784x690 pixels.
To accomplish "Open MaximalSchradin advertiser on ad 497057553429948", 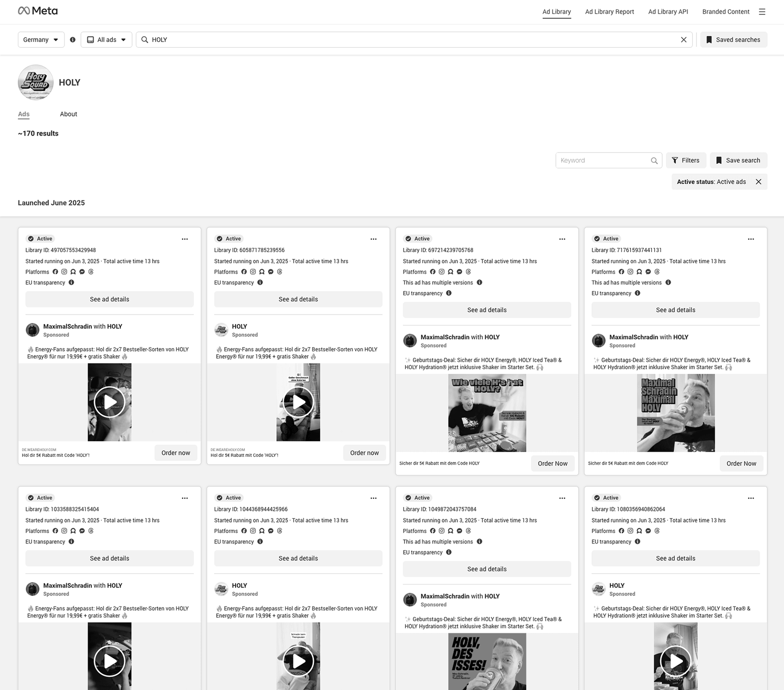I will [67, 327].
